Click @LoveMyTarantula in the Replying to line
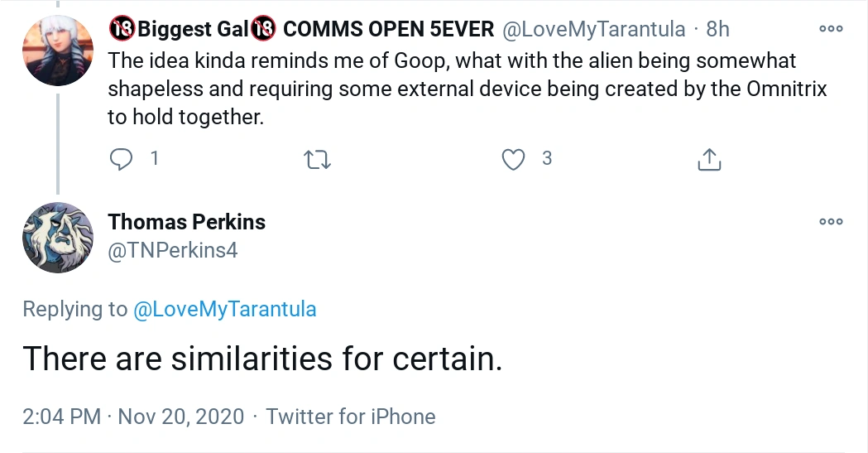The height and width of the screenshot is (453, 868). 224,310
